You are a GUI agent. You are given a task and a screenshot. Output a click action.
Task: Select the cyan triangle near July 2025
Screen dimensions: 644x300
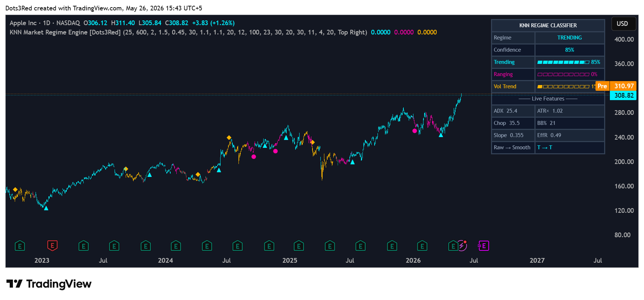pyautogui.click(x=352, y=162)
